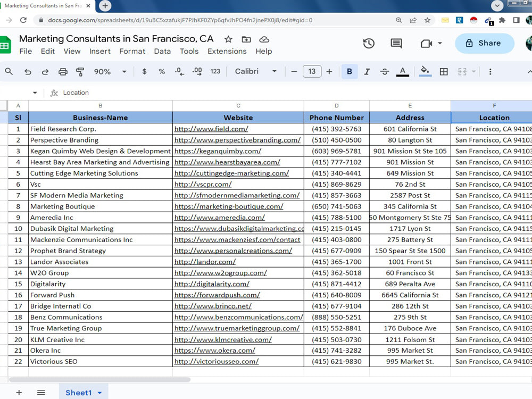Click the undo arrow icon
This screenshot has height=399, width=532.
28,72
